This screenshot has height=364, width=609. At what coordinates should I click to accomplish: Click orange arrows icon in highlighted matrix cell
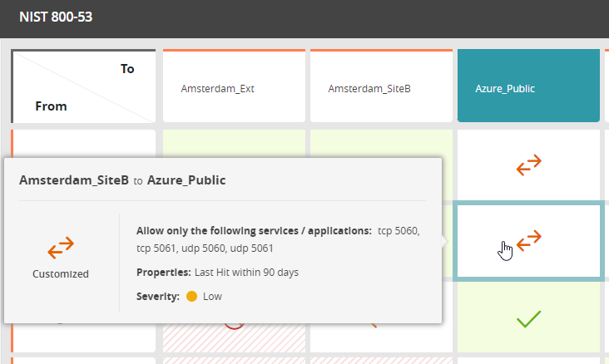click(528, 242)
